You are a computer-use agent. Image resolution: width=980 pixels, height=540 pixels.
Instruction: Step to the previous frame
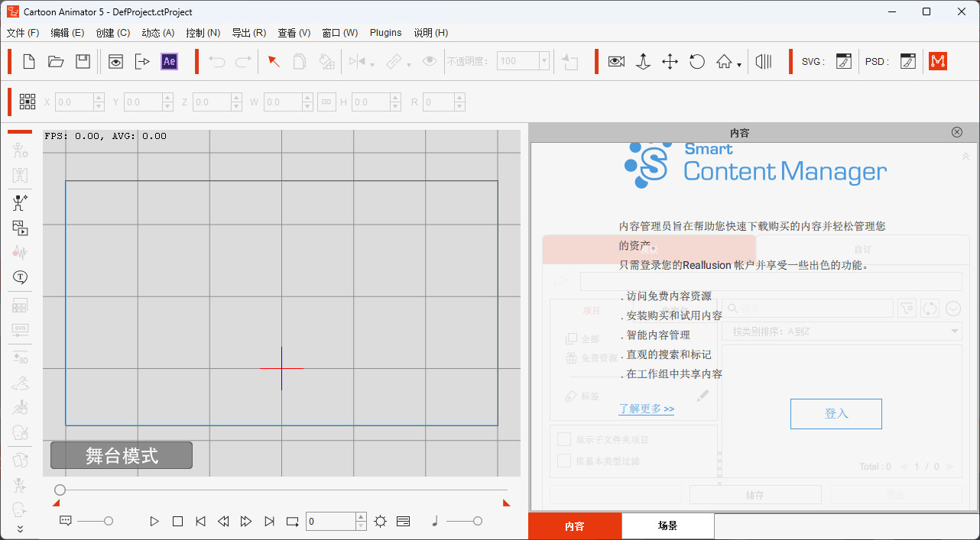pyautogui.click(x=223, y=521)
